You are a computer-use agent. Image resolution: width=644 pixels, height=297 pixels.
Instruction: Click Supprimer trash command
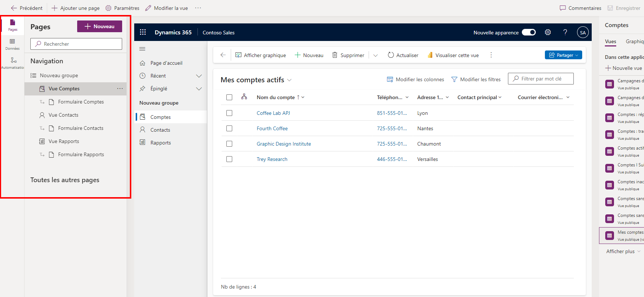(348, 55)
